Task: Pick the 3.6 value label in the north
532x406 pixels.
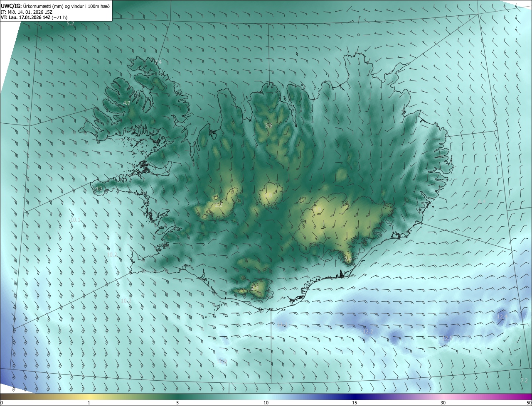Action: click(268, 125)
